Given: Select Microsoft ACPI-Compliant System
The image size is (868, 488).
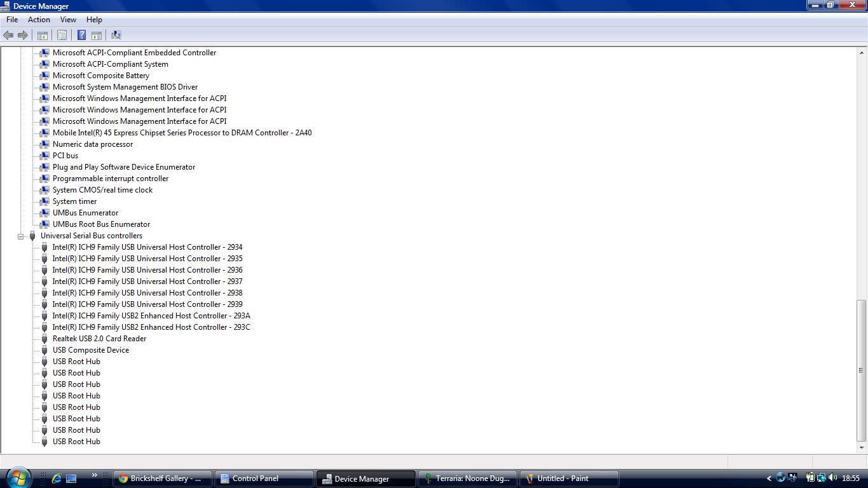Looking at the screenshot, I should 111,64.
